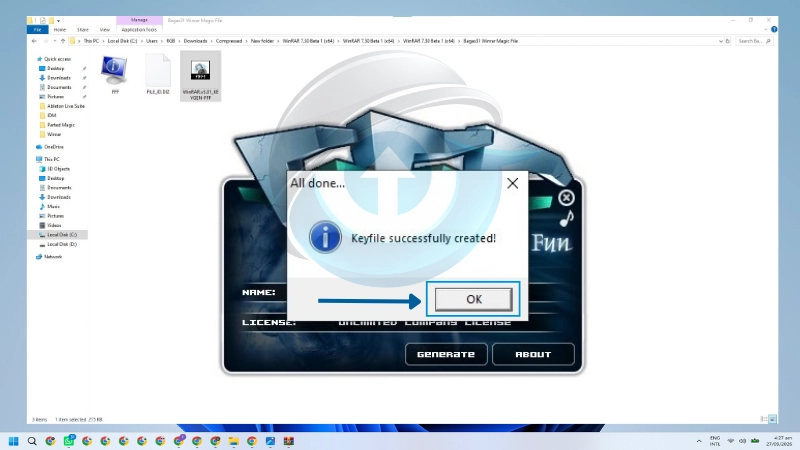Viewport: 800px width, 450px height.
Task: Switch to the Home ribbon tab
Action: [x=60, y=30]
